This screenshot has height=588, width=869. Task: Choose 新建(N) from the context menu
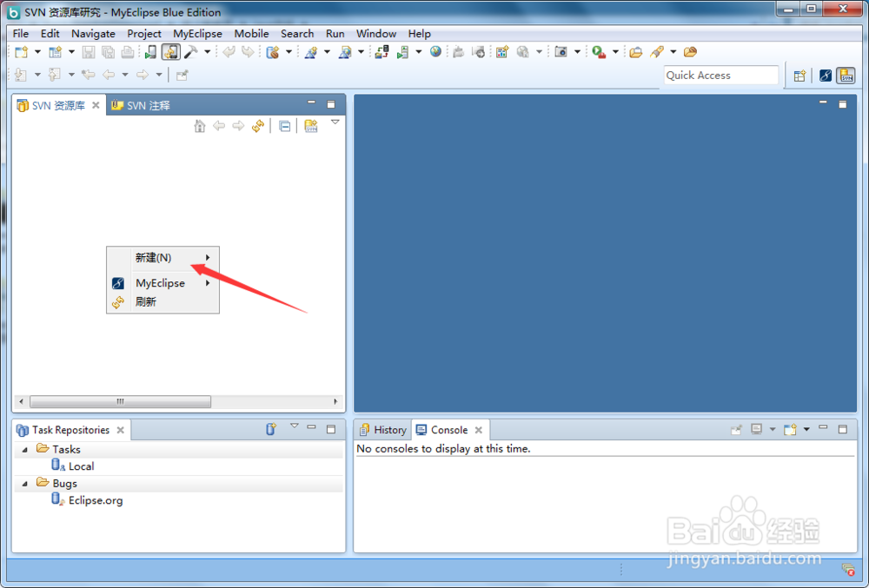click(x=163, y=257)
